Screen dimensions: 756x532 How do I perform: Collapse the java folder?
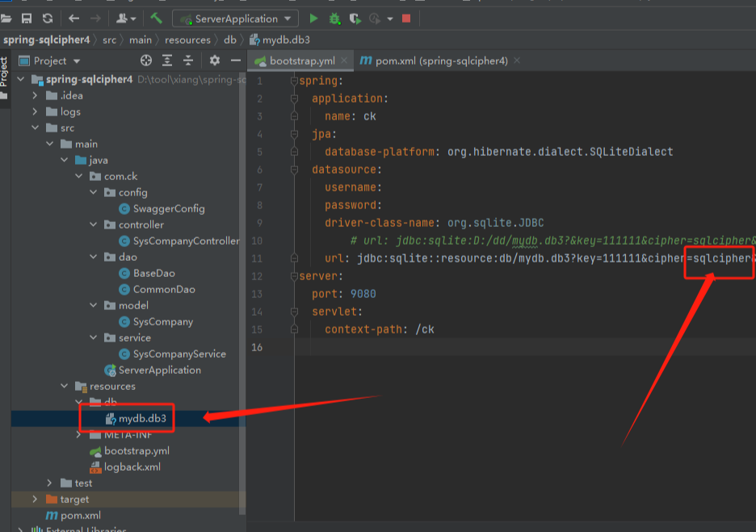pyautogui.click(x=64, y=160)
